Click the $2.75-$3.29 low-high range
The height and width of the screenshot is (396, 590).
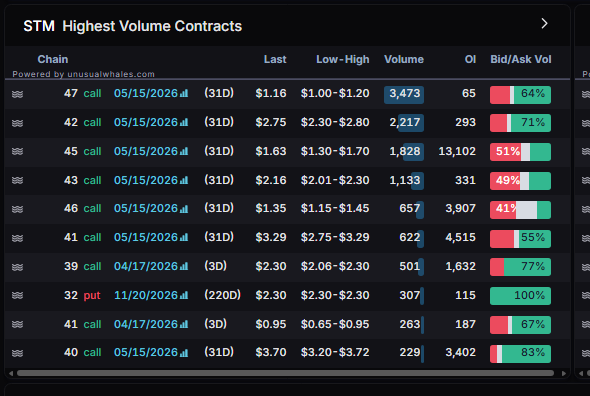pos(335,238)
